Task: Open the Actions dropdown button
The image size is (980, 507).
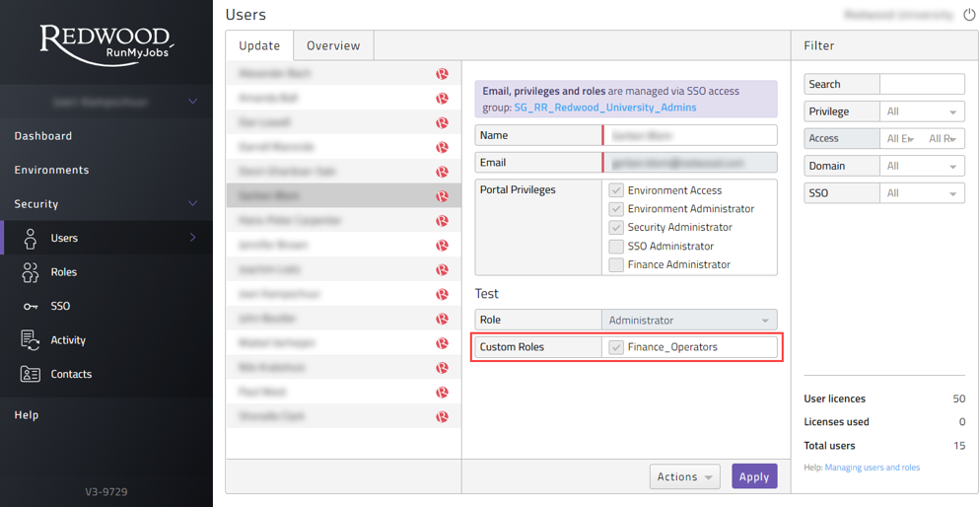Action: 685,476
